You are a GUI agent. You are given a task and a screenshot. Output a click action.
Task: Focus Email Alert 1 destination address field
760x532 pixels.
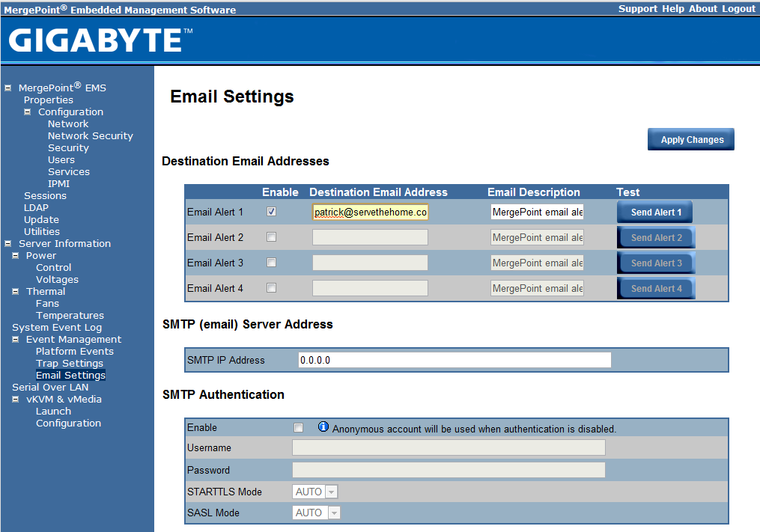371,212
